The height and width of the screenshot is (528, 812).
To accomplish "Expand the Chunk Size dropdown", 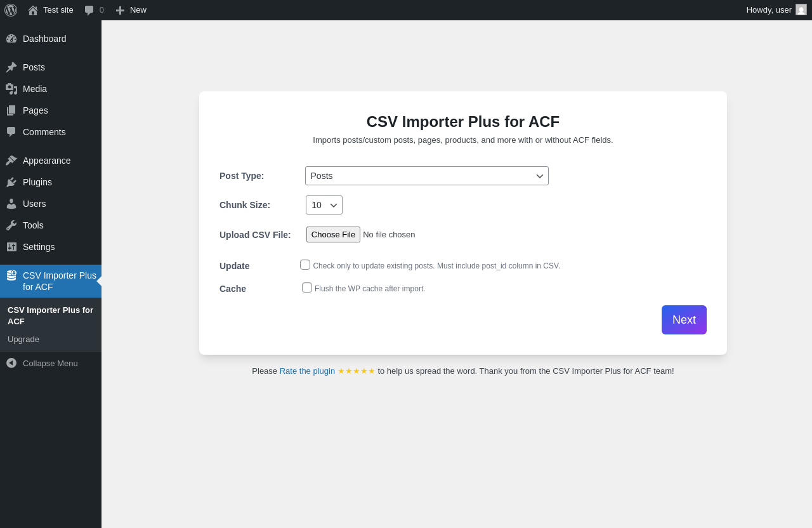I will 324,205.
